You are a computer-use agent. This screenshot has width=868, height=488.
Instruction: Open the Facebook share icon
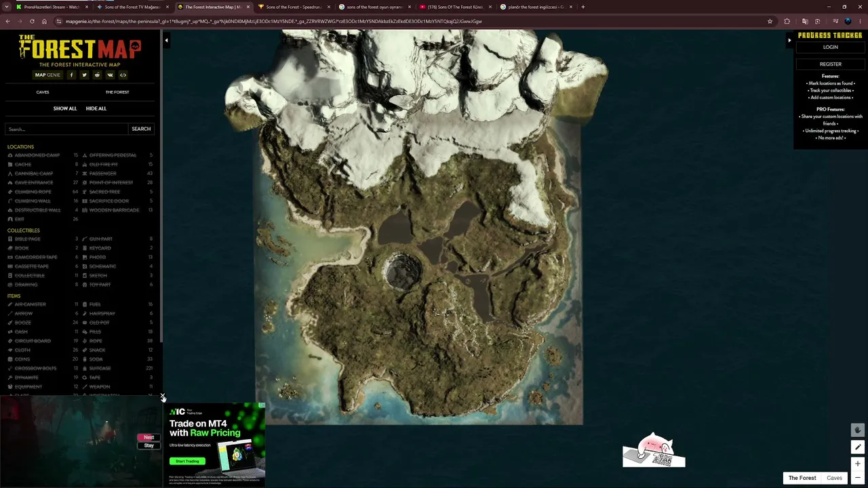(x=71, y=75)
